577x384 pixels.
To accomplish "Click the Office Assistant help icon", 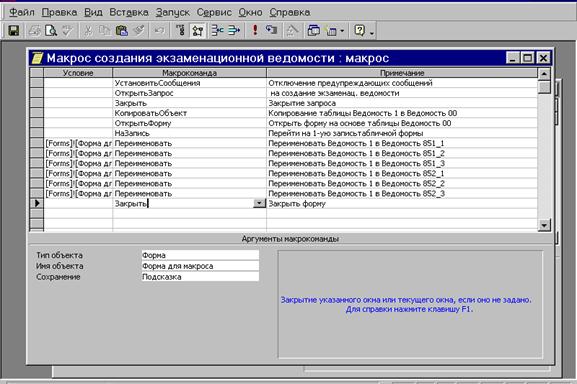I will [x=360, y=31].
